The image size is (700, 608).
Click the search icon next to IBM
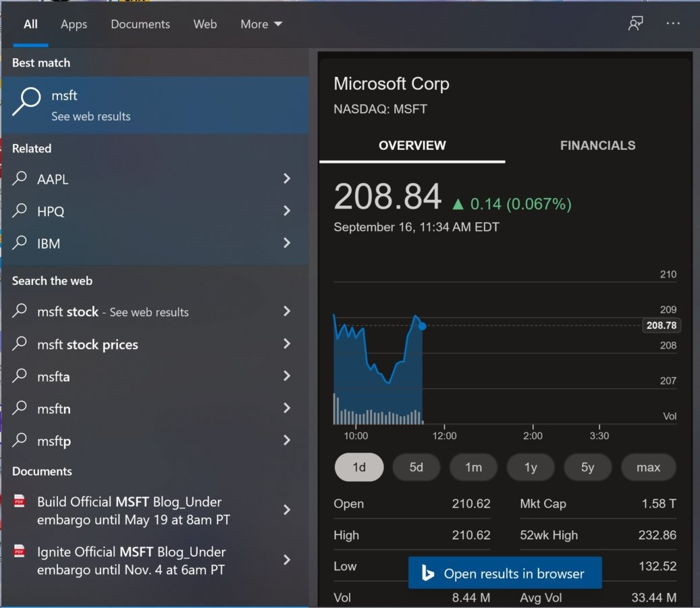(20, 243)
